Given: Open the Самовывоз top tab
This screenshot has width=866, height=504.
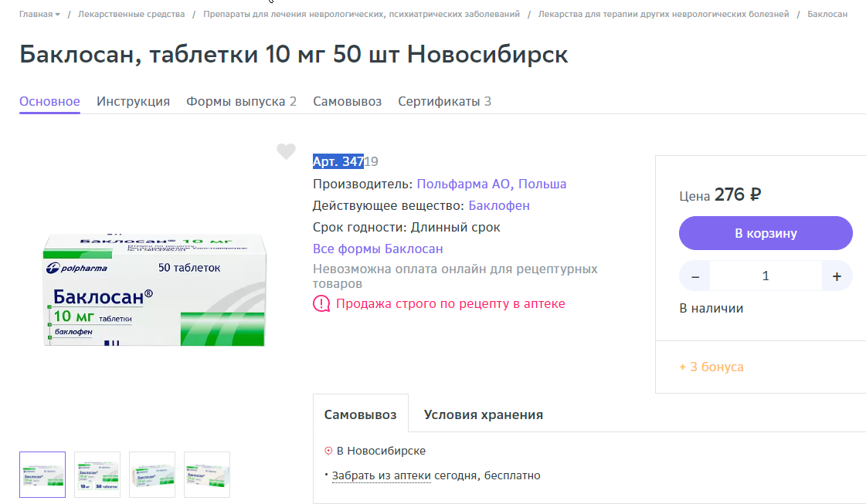Looking at the screenshot, I should (x=348, y=102).
